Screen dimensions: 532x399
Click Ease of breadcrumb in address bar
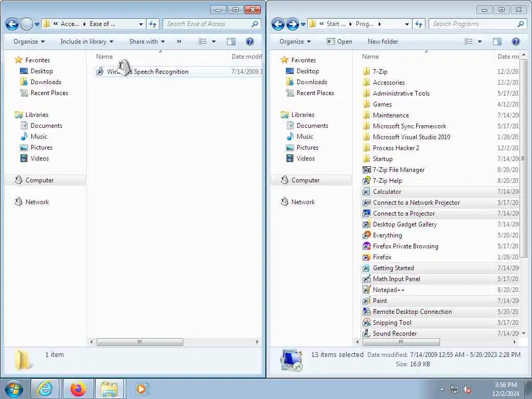click(102, 24)
